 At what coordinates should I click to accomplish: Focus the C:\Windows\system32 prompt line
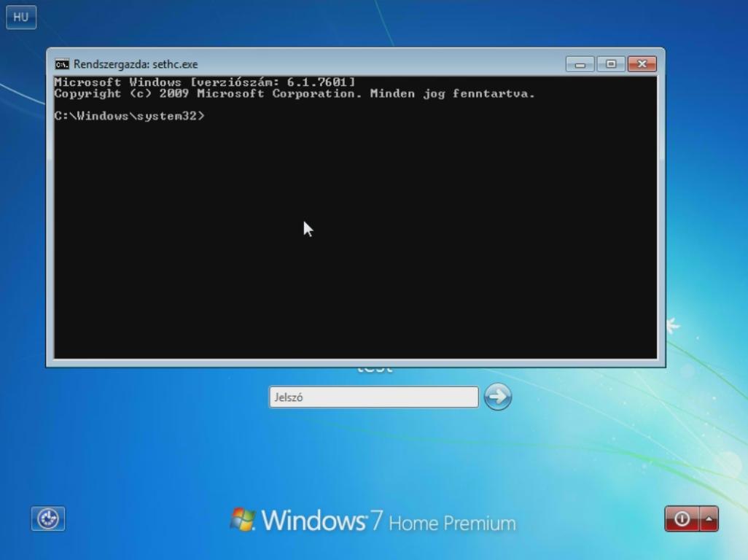pos(130,116)
